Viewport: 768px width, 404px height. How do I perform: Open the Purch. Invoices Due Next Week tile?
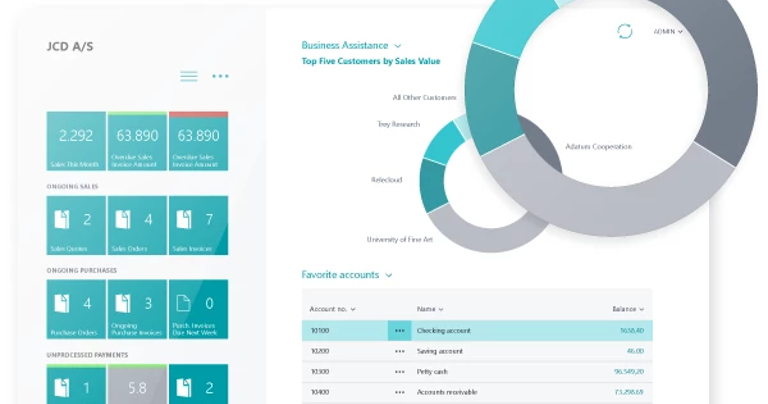[x=198, y=309]
